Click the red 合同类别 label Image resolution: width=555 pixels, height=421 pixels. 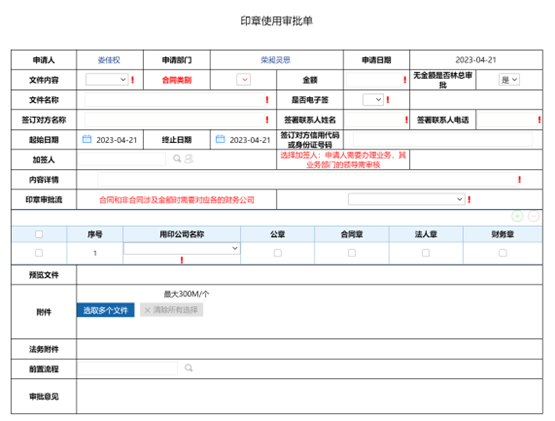(x=177, y=80)
